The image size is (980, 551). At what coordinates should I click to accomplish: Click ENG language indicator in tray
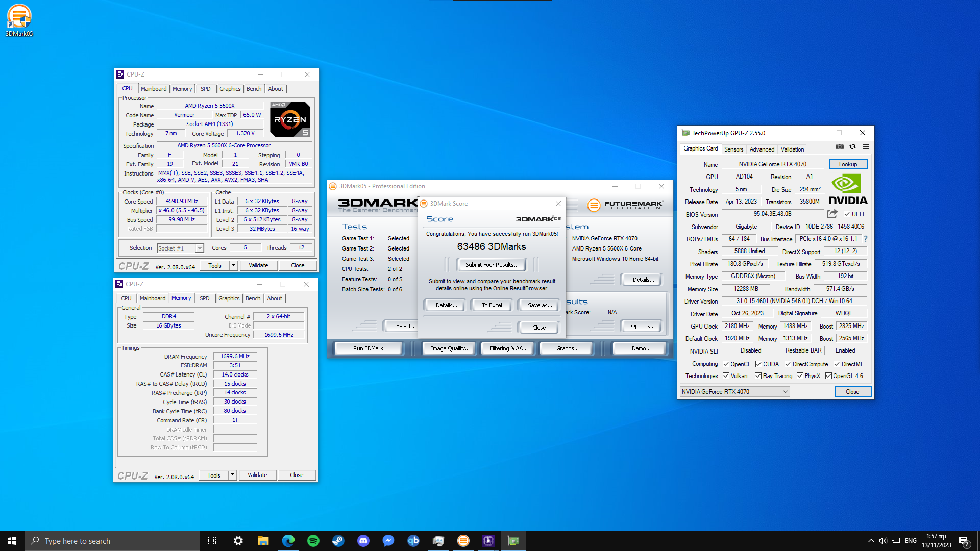click(x=911, y=541)
